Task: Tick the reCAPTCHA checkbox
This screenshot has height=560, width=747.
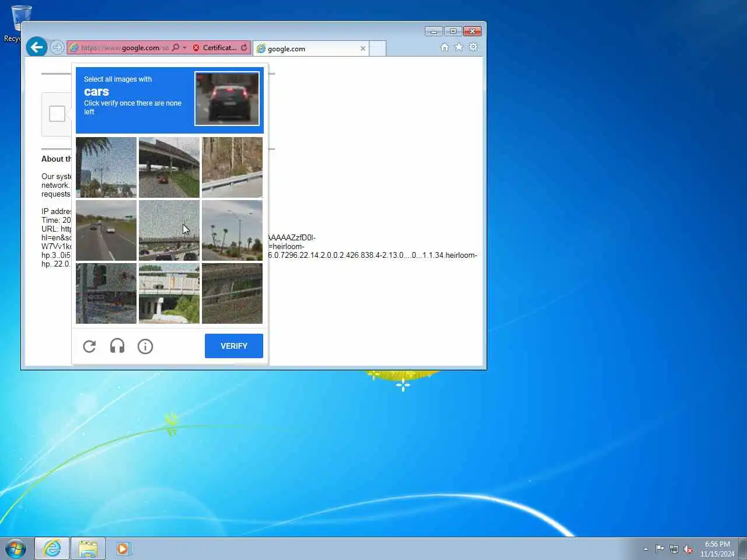Action: tap(57, 114)
